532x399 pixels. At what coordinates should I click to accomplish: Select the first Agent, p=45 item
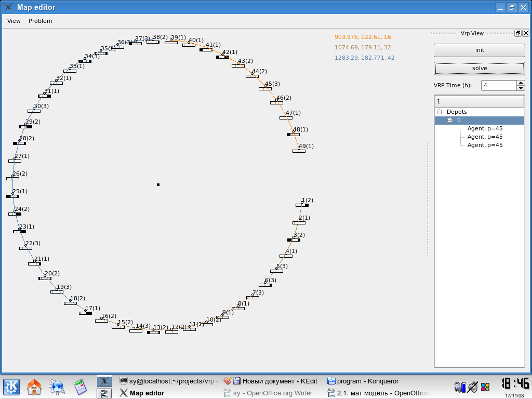tap(485, 128)
